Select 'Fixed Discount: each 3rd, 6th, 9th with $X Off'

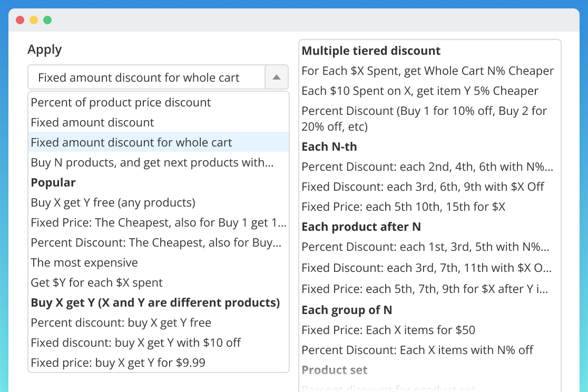pyautogui.click(x=423, y=187)
